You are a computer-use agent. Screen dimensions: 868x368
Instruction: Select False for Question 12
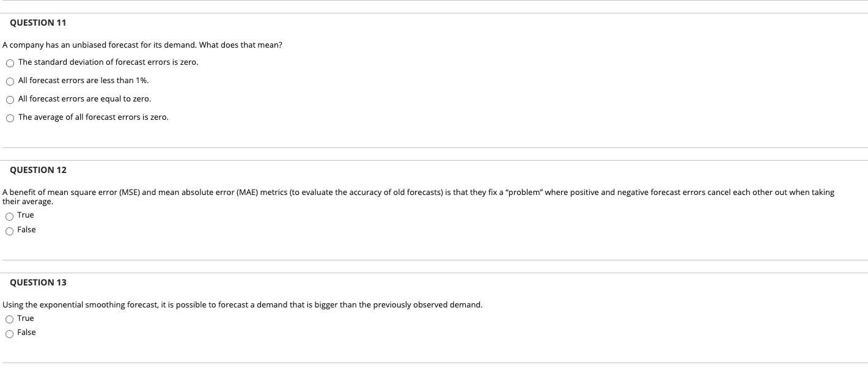coord(9,230)
